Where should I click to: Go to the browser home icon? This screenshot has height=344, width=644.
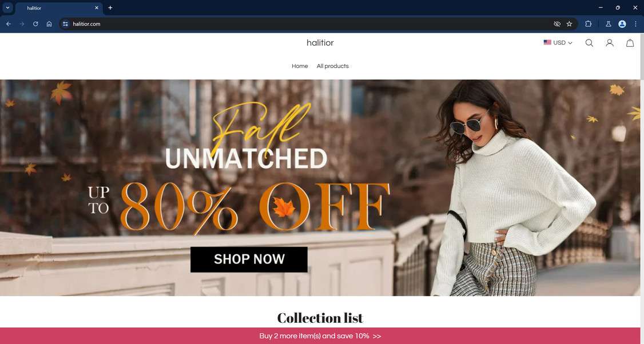pos(49,24)
